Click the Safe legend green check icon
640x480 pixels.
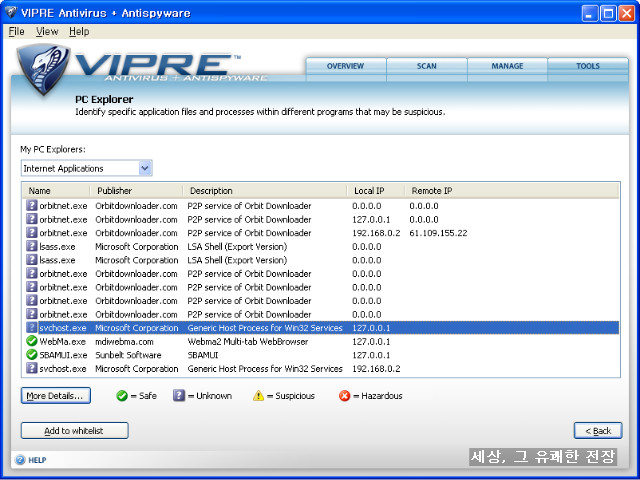[122, 396]
